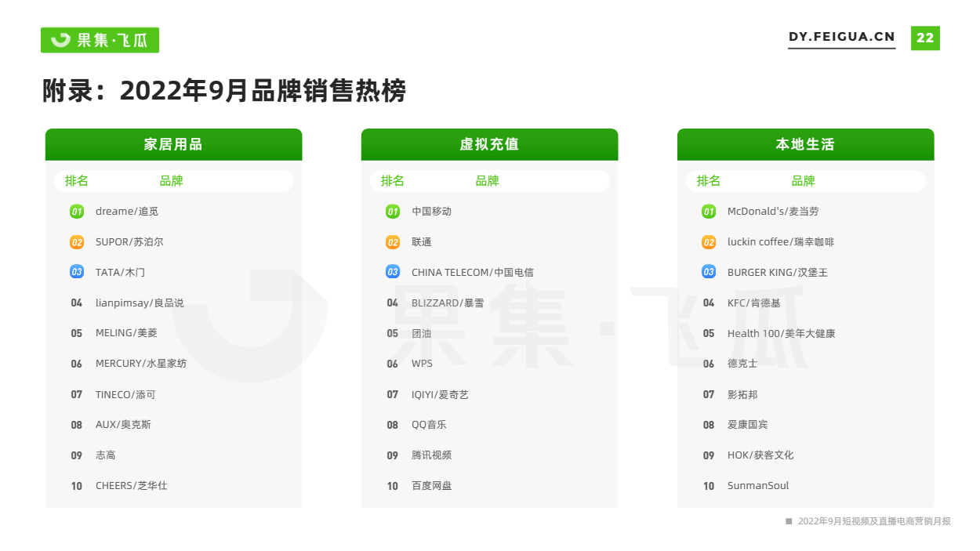The image size is (980, 551).
Task: Select BURGER KING/汉堡王 brand text
Action: click(778, 272)
